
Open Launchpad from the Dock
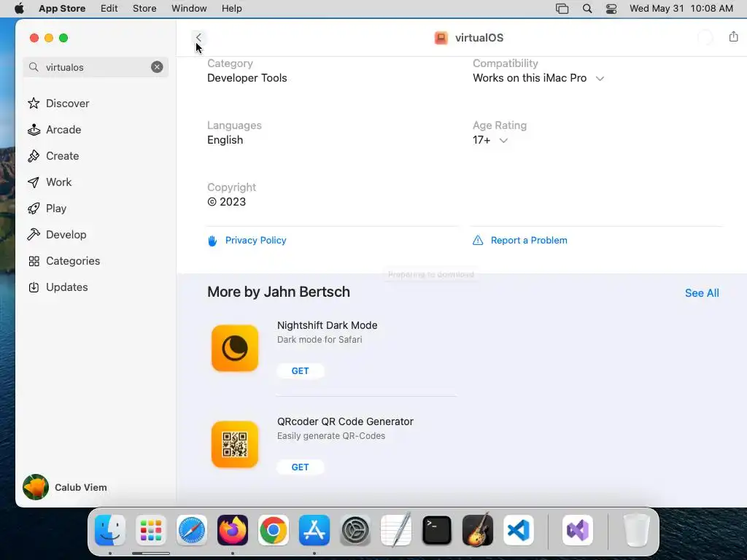151,530
